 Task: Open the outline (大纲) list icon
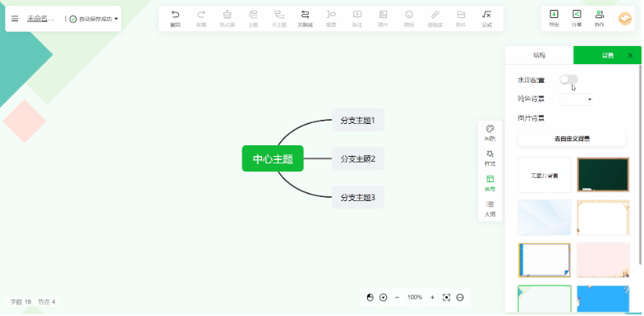coord(490,204)
